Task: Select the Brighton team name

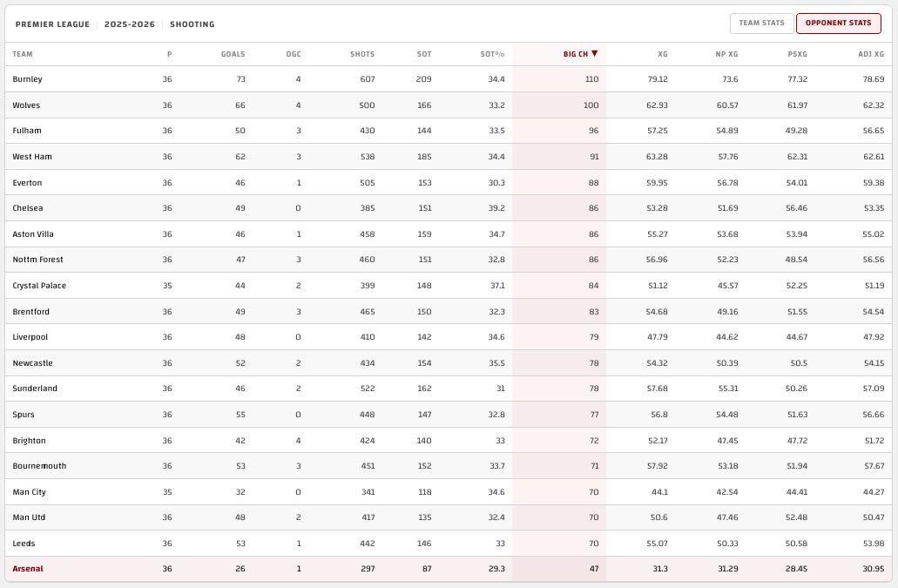Action: tap(29, 440)
